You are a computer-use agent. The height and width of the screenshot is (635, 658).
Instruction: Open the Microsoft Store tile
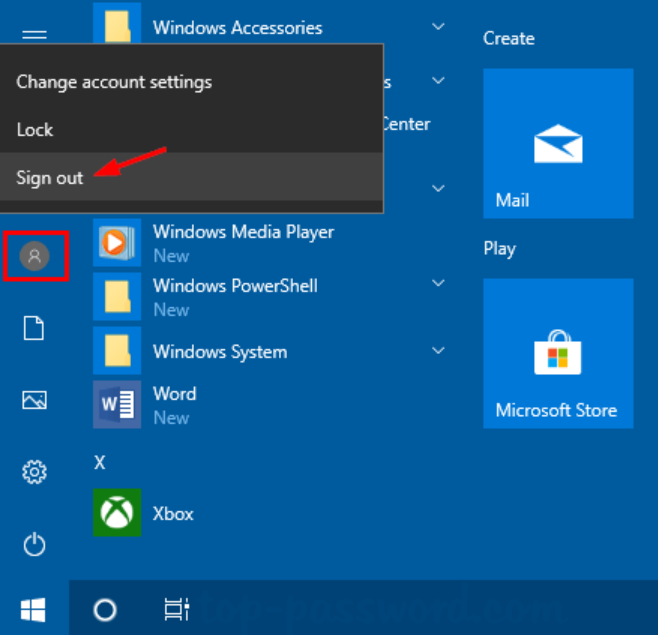point(558,353)
